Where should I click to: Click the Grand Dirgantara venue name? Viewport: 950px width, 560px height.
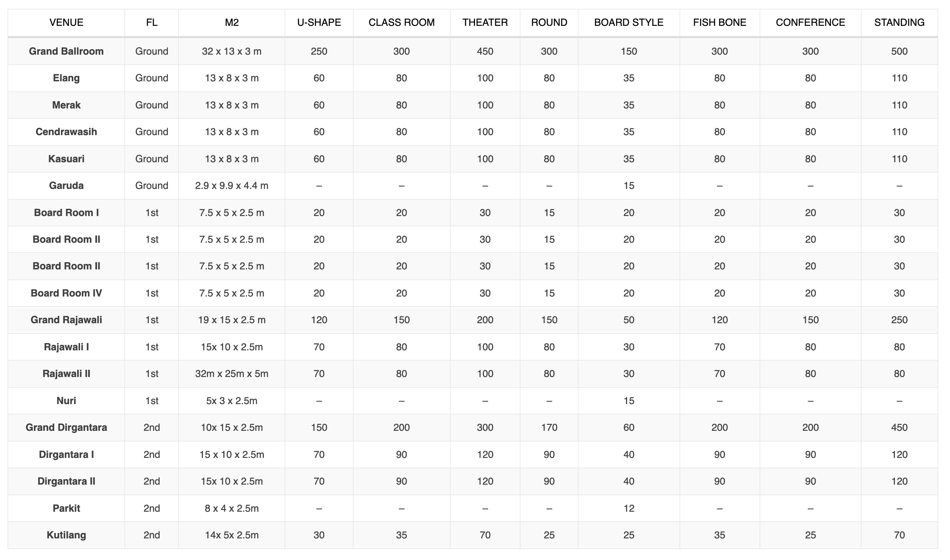point(66,427)
